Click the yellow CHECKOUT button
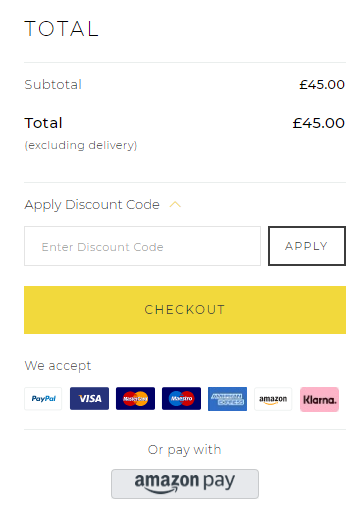Viewport: 363px width, 513px height. tap(185, 310)
